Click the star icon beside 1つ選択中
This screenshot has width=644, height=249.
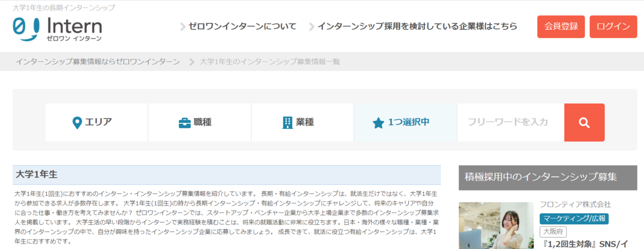click(x=378, y=123)
